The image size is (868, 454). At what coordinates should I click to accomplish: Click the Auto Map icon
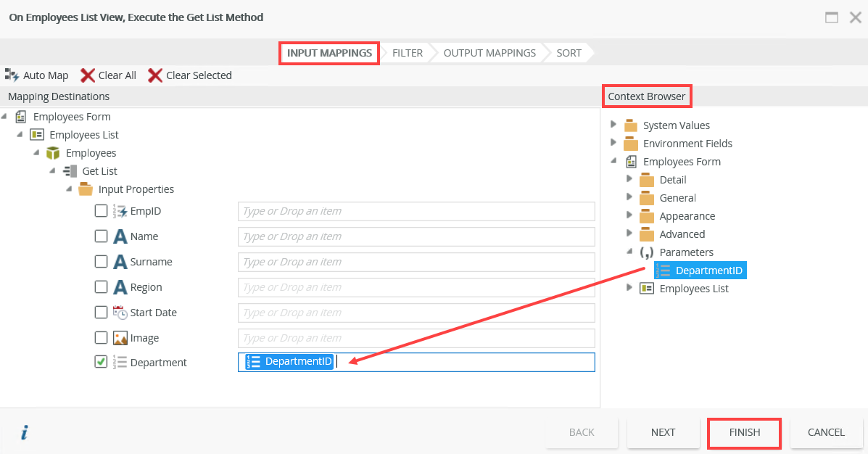(12, 75)
